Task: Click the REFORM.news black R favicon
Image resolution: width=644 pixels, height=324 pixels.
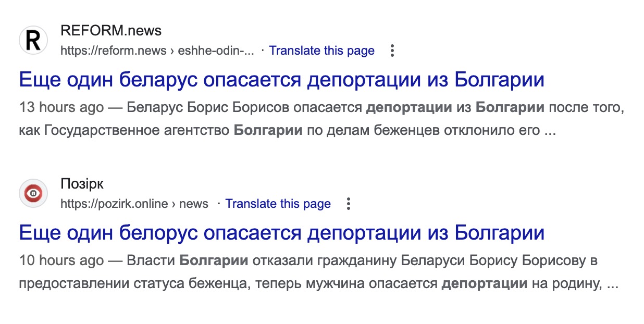Action: point(33,40)
